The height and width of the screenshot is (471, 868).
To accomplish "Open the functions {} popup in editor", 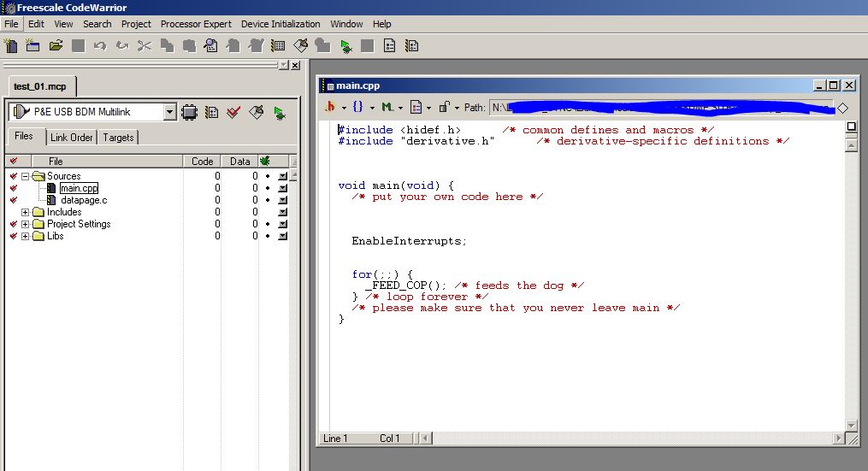I will point(363,107).
